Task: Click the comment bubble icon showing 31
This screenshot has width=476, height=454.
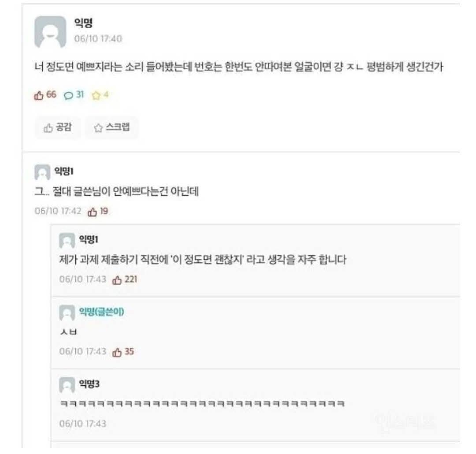Action: [74, 95]
